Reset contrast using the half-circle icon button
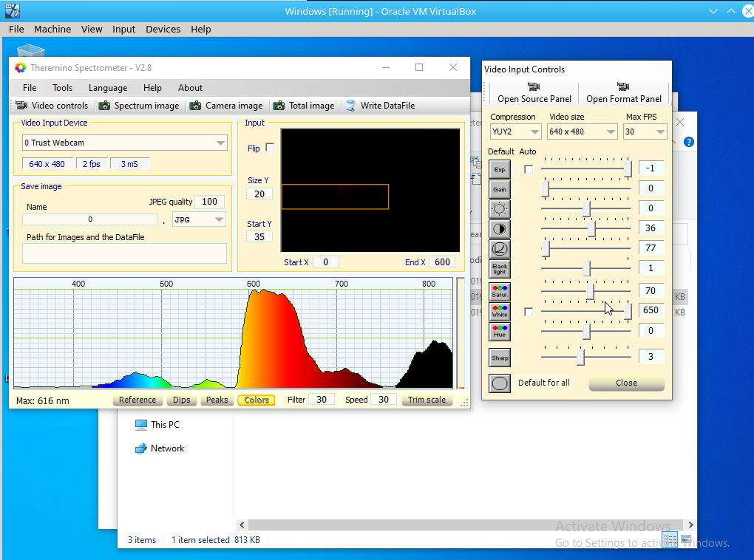Image resolution: width=754 pixels, height=560 pixels. pos(500,229)
